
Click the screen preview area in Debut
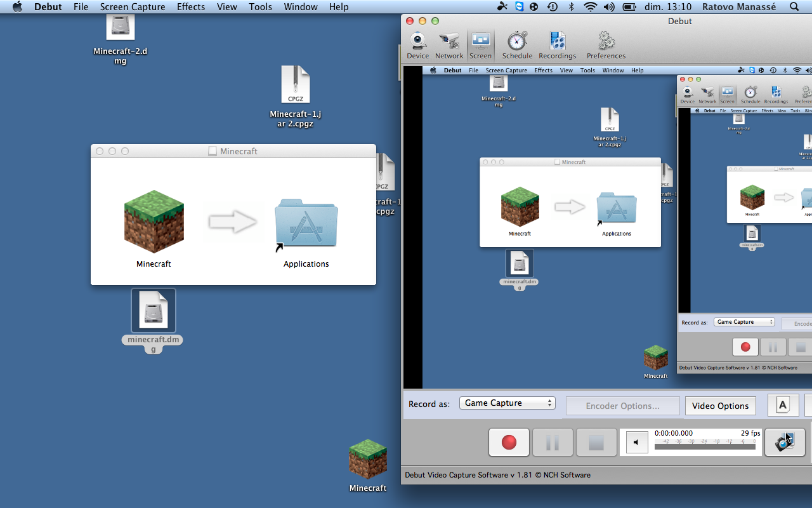tap(608, 227)
